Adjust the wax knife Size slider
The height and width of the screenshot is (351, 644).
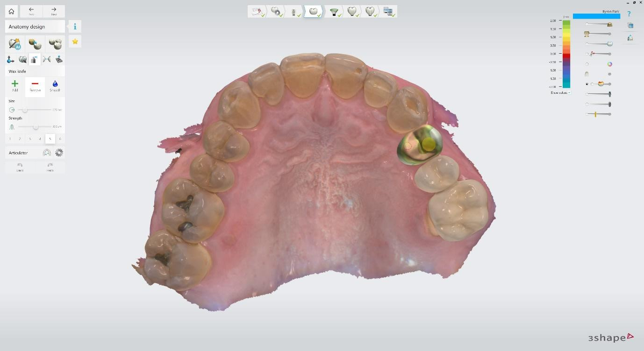26,110
